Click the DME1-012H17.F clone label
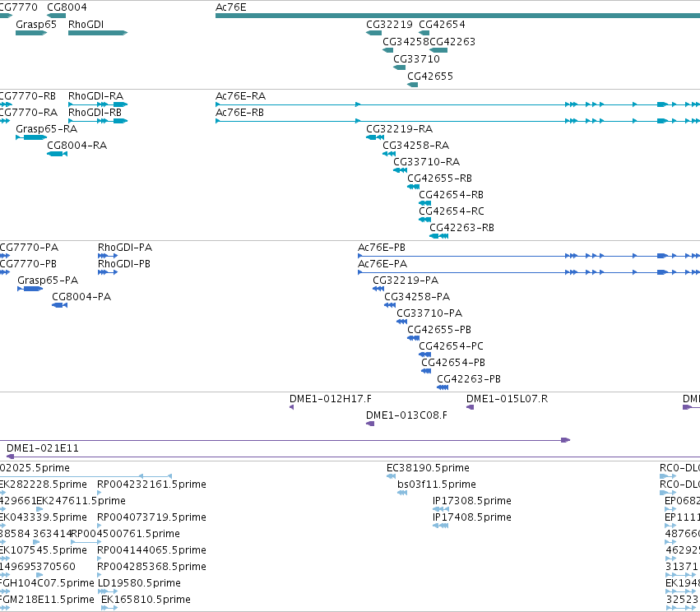This screenshot has width=700, height=612. coord(331,400)
